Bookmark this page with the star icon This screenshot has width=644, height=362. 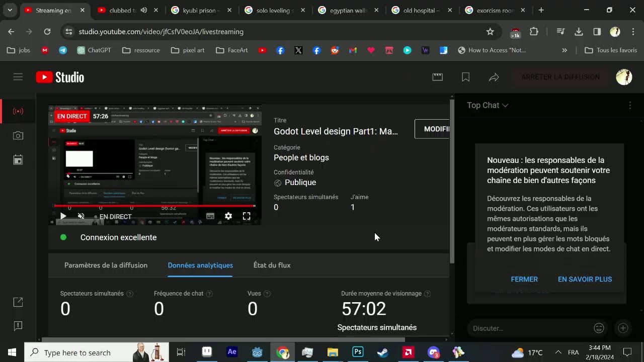(x=490, y=32)
